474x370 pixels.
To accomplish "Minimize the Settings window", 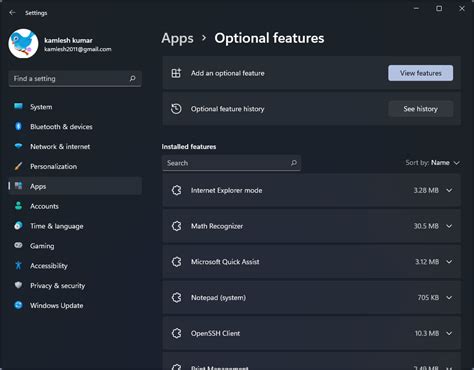I will [416, 9].
